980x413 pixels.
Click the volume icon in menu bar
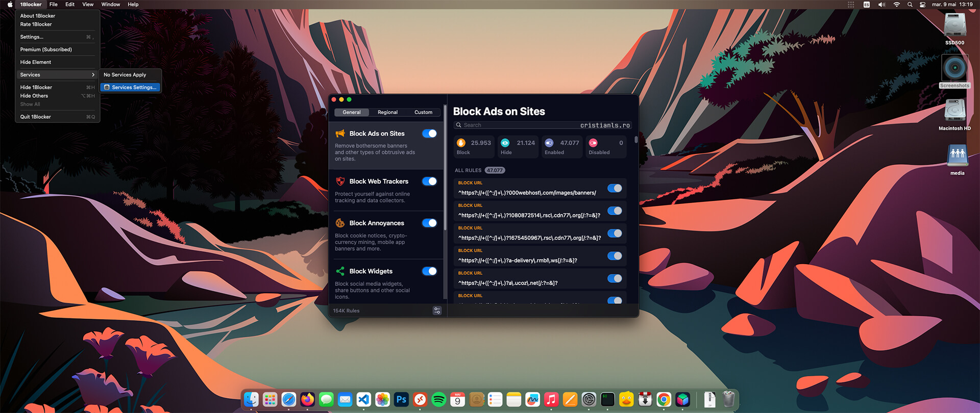[881, 5]
